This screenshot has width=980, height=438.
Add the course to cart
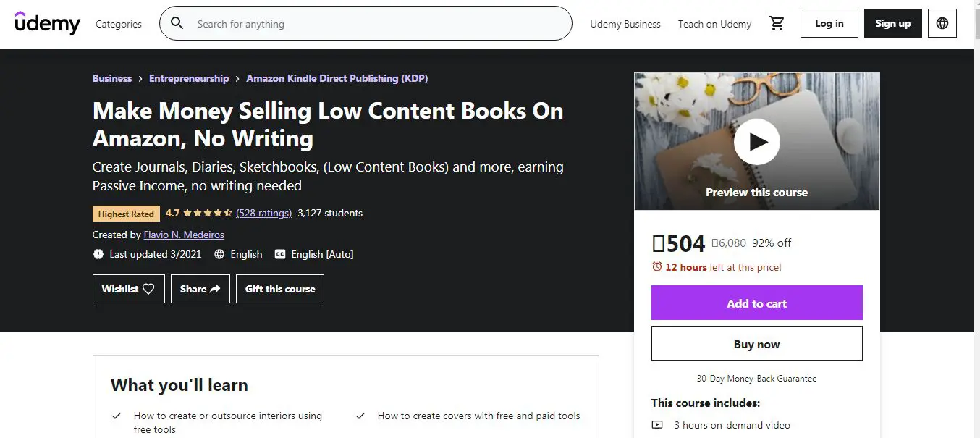point(756,303)
